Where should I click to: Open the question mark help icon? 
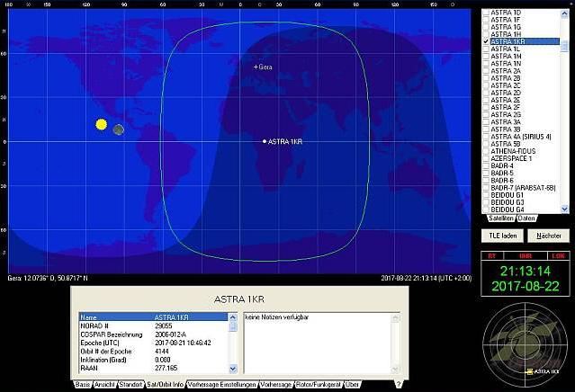tap(398, 384)
